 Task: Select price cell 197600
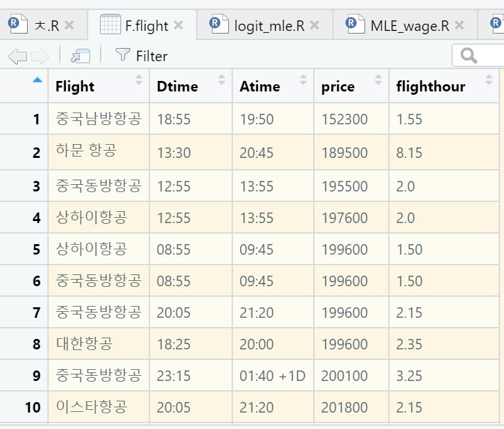tap(351, 218)
